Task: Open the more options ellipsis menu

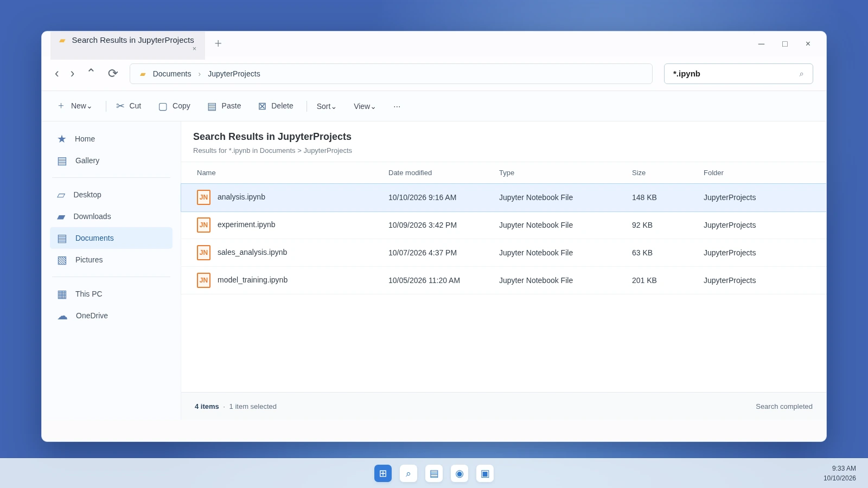Action: 397,106
